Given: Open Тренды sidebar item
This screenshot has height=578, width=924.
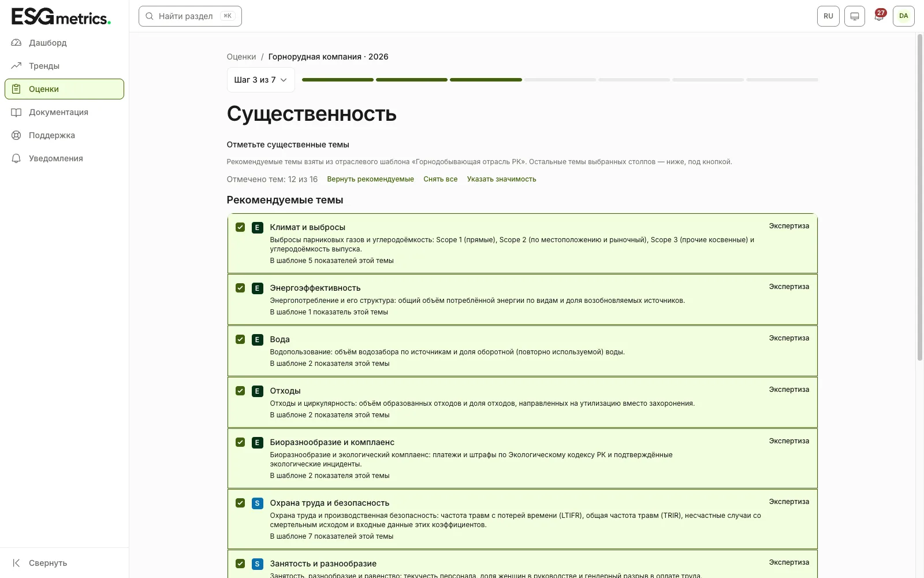Looking at the screenshot, I should (64, 66).
